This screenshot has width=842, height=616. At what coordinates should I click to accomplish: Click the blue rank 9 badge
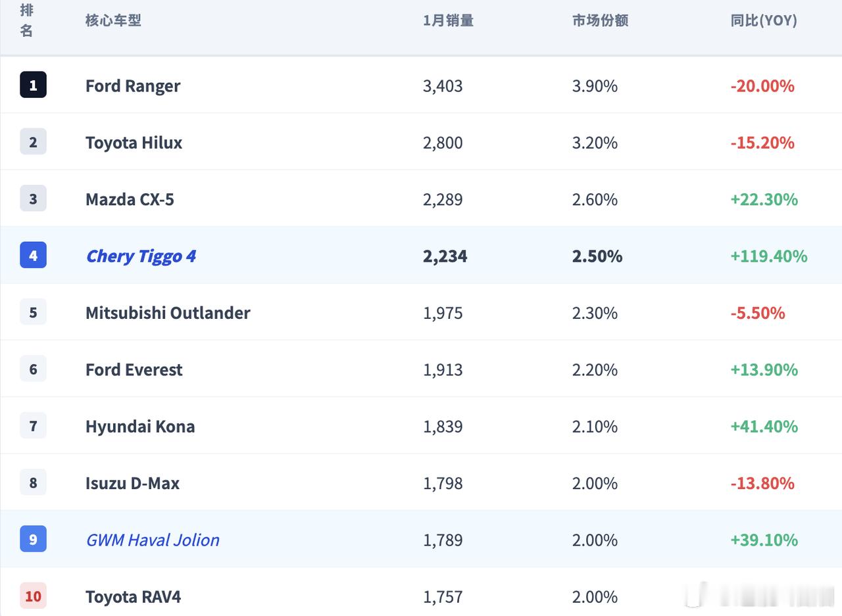tap(33, 540)
